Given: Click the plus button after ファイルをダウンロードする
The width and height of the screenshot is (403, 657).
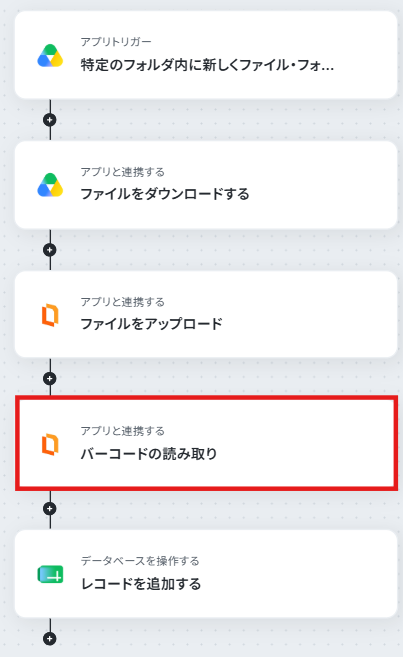Looking at the screenshot, I should [50, 250].
